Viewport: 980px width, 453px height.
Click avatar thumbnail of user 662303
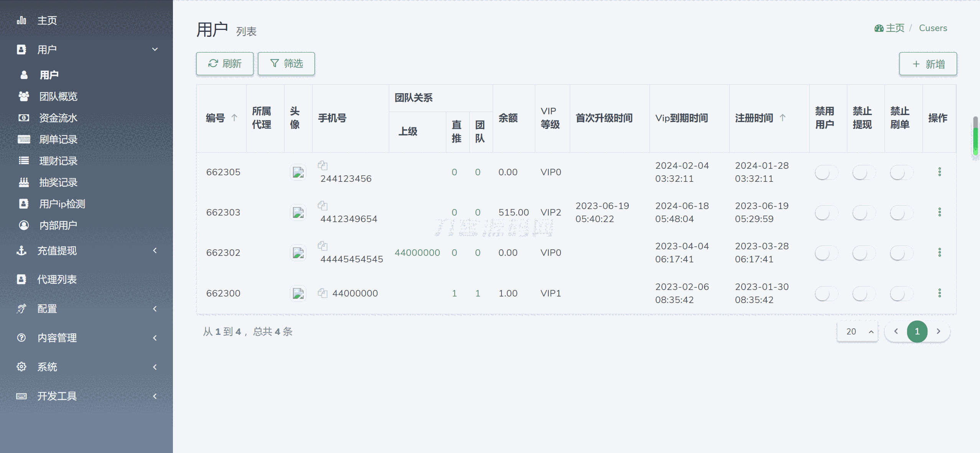[x=298, y=212]
